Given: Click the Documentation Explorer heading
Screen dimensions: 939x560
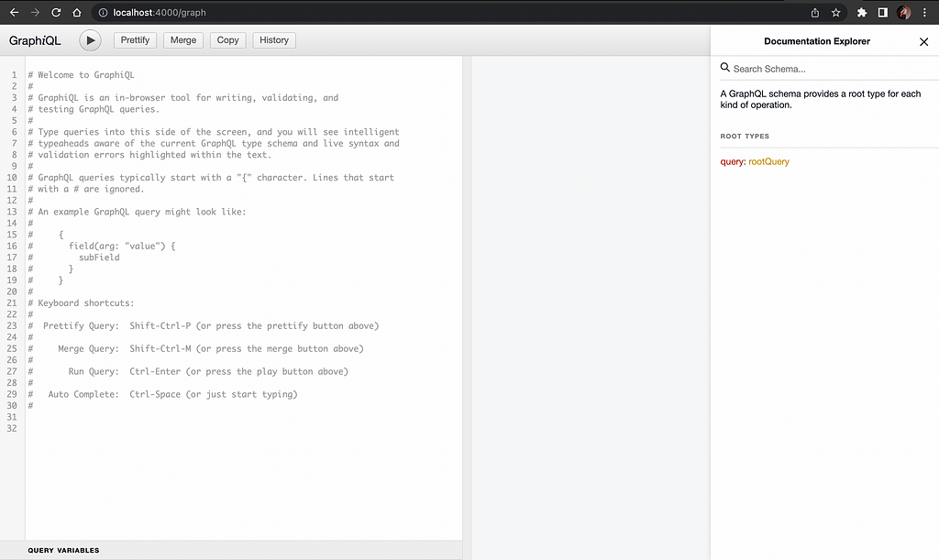Looking at the screenshot, I should (817, 41).
